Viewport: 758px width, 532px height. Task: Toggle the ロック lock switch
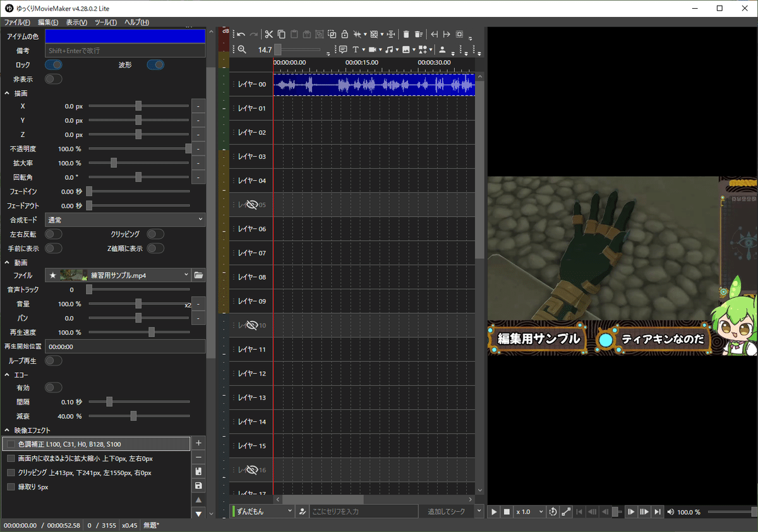(54, 64)
